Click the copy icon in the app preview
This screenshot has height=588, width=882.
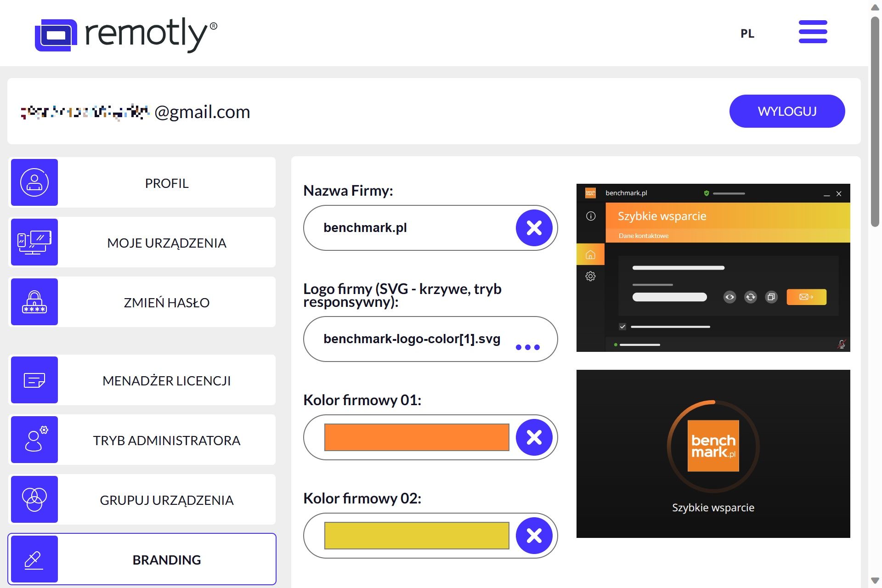pos(771,297)
